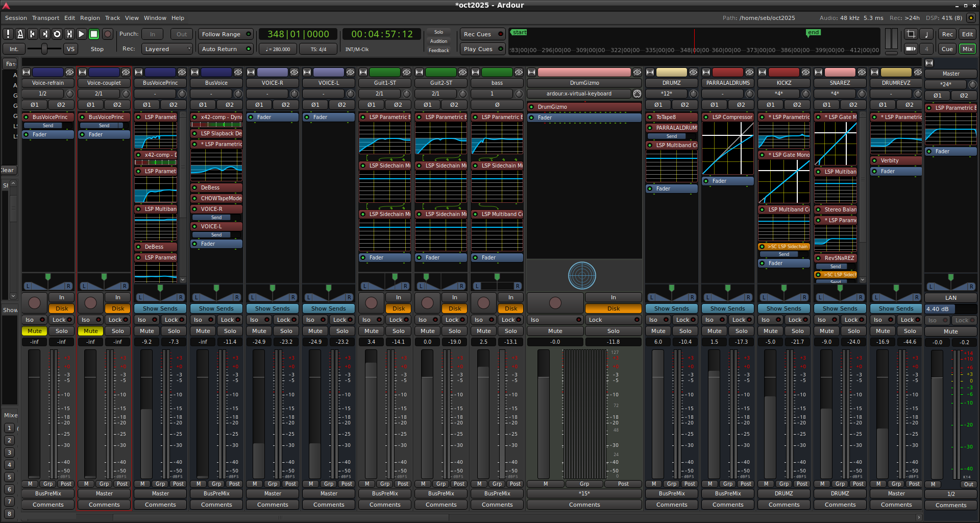Click the tempo field showing 280.000
The image size is (980, 523).
pos(278,50)
